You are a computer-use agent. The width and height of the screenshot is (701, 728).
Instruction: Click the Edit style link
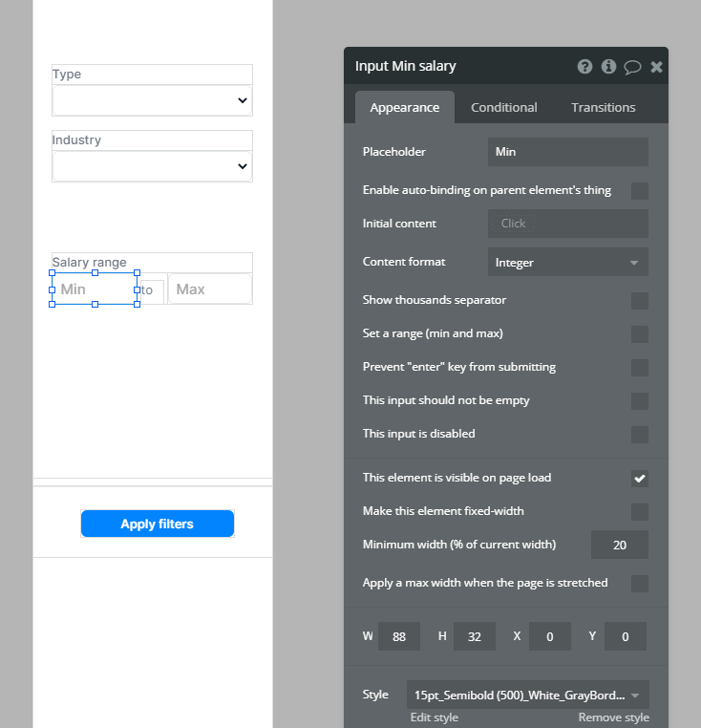(434, 717)
